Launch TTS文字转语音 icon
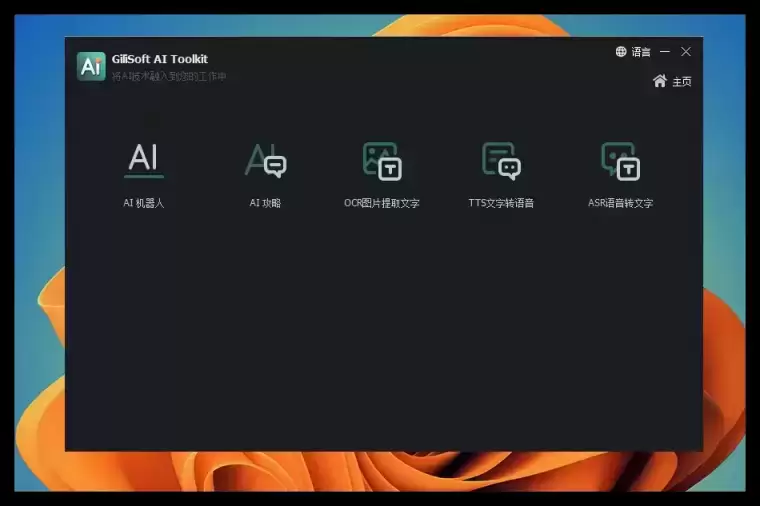This screenshot has width=760, height=506. click(x=502, y=161)
